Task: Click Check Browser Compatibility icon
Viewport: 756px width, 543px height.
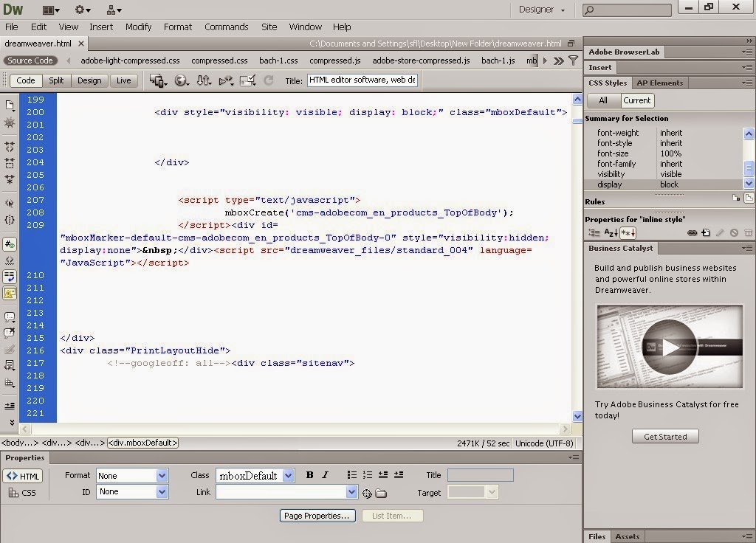Action: 248,80
